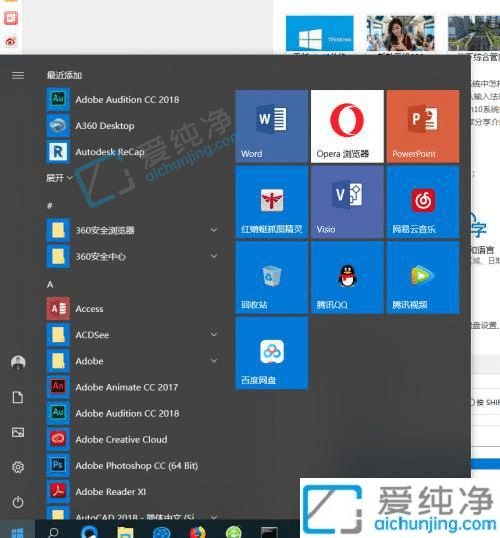Screen dimensions: 500x538
Task: Open the Windows logo thumbnail in background page
Action: coord(319,33)
